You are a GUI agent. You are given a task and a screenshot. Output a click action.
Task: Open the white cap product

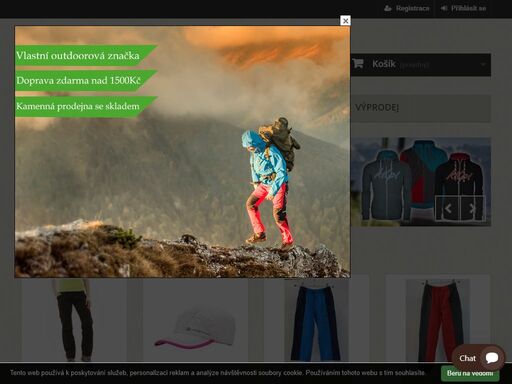tap(195, 328)
